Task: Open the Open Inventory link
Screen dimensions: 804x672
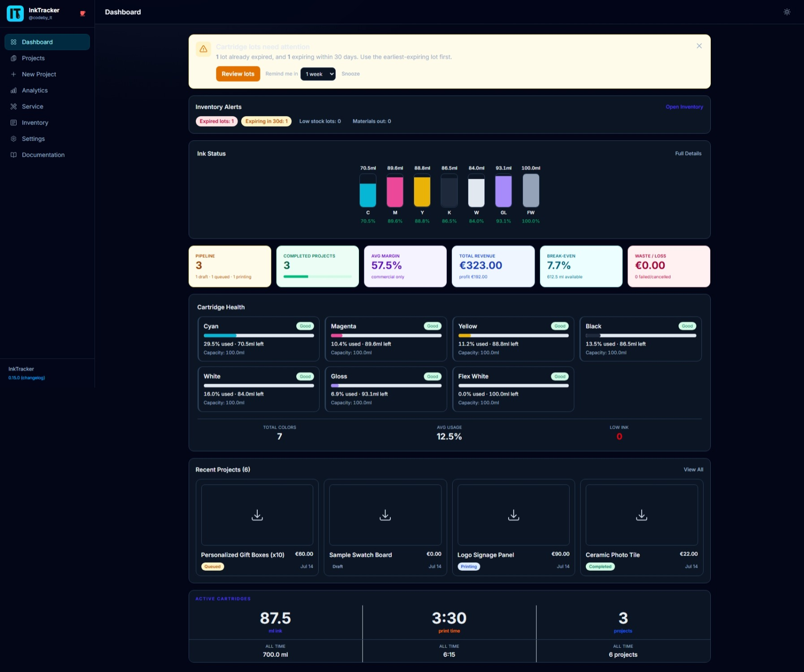Action: tap(684, 107)
